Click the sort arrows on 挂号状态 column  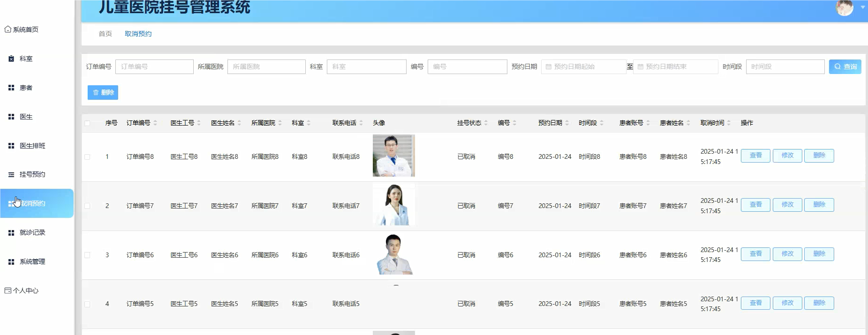pos(486,123)
